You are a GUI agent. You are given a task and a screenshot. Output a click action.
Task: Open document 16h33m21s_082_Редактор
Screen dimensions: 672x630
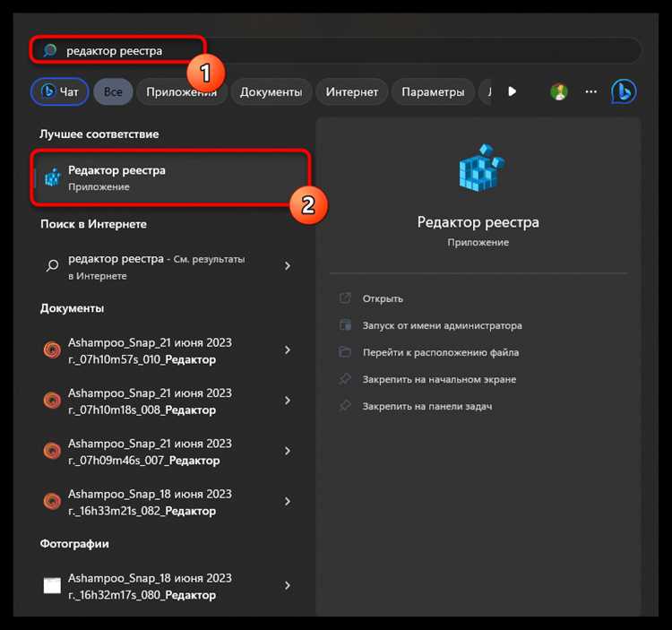[170, 502]
